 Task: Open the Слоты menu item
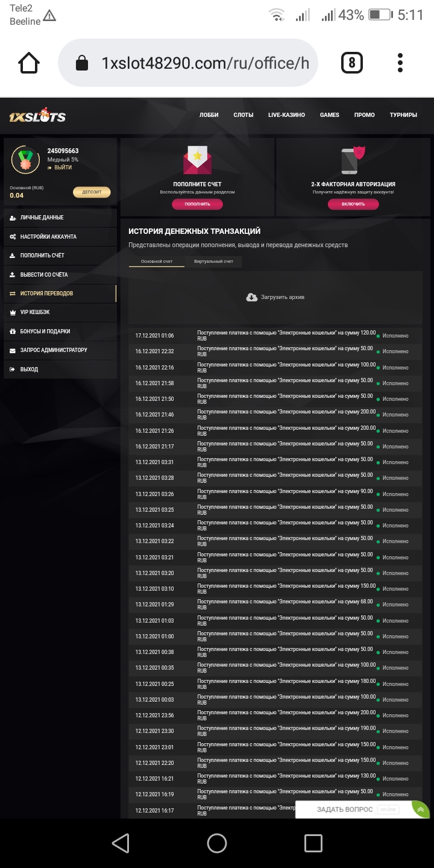click(244, 115)
